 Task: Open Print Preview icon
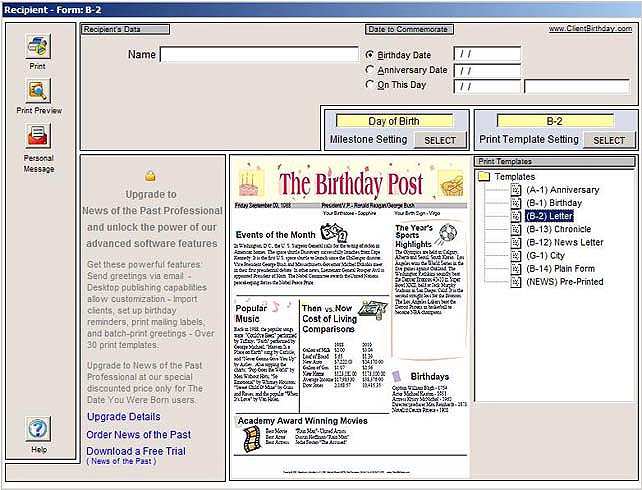[x=38, y=90]
